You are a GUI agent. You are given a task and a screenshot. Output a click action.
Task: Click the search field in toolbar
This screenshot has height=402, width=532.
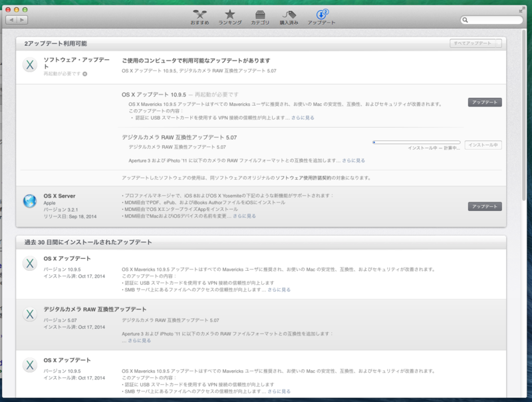coord(491,20)
